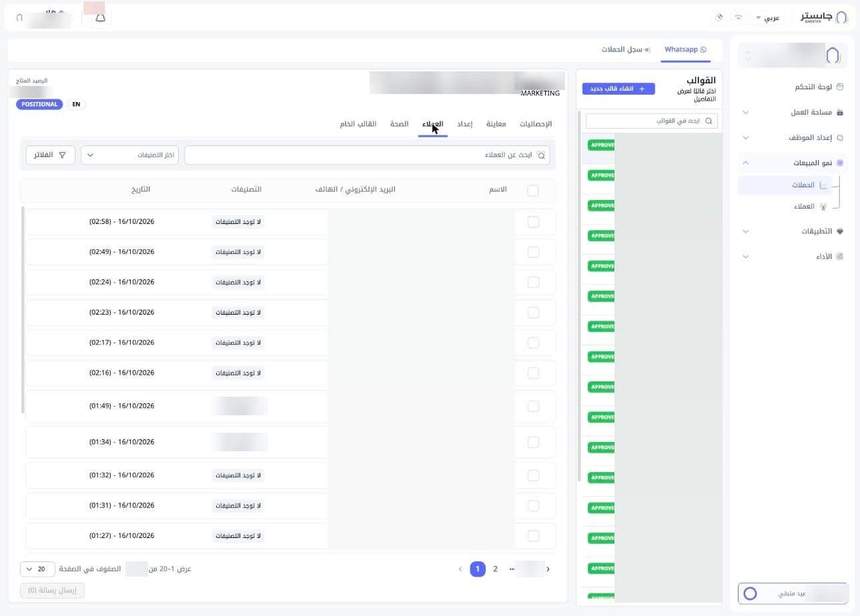The image size is (860, 616).
Task: Tick the checkbox for the 01:32 row
Action: [x=533, y=475]
